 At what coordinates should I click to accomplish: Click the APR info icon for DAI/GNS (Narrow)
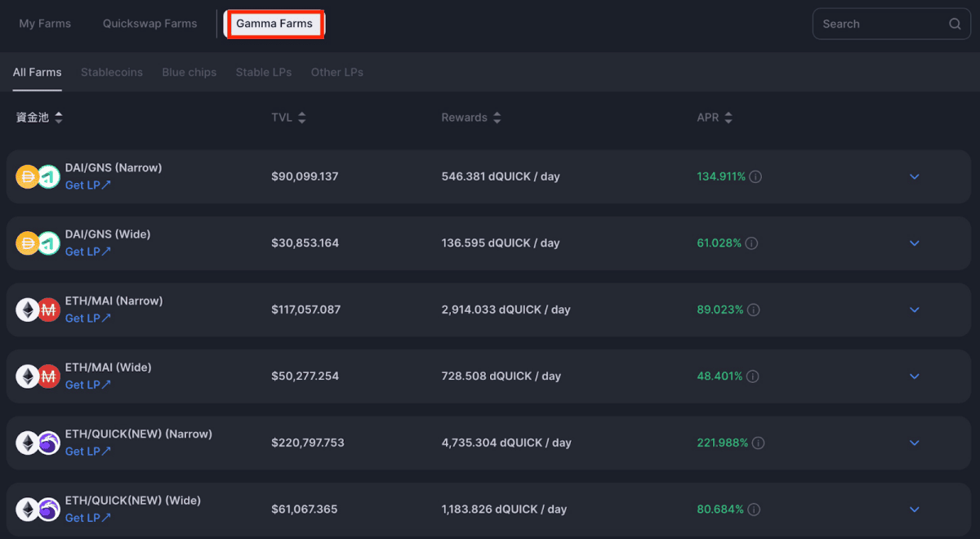(x=755, y=176)
